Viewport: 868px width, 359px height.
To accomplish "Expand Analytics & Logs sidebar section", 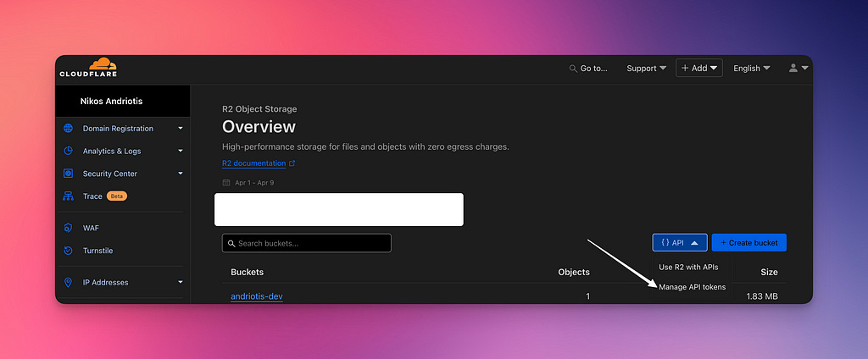I will [x=181, y=151].
